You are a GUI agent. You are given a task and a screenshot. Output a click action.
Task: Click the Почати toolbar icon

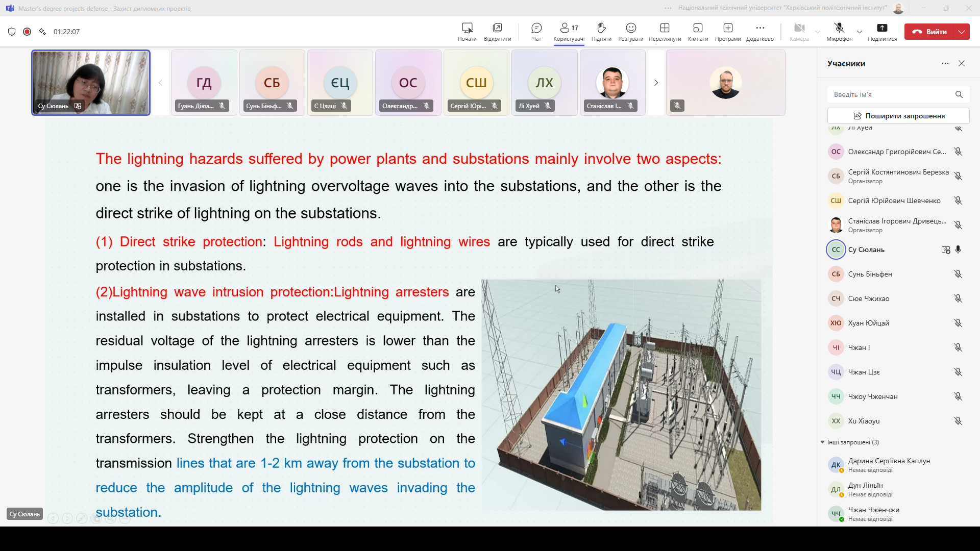[x=467, y=32]
